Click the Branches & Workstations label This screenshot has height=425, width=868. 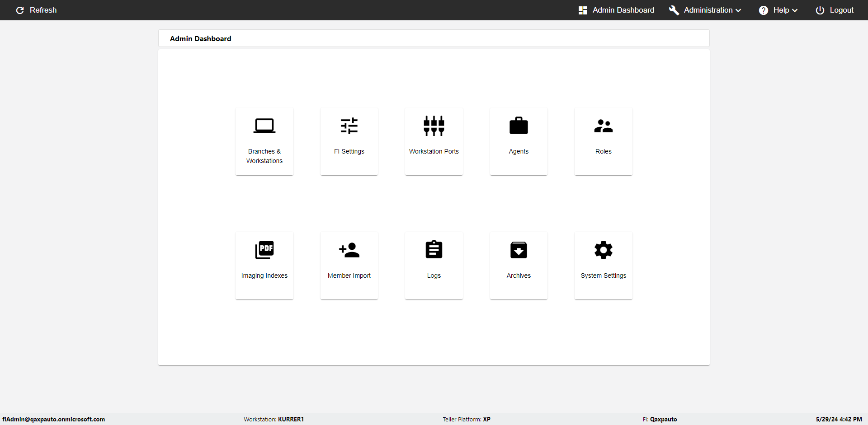pyautogui.click(x=264, y=156)
